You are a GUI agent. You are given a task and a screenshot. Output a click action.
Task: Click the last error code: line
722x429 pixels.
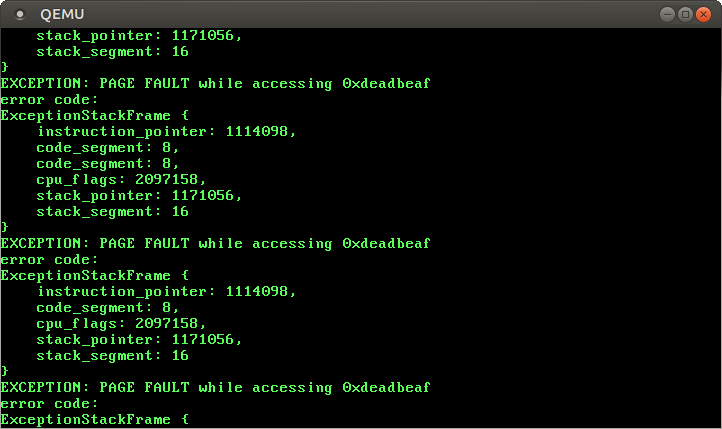(x=49, y=403)
